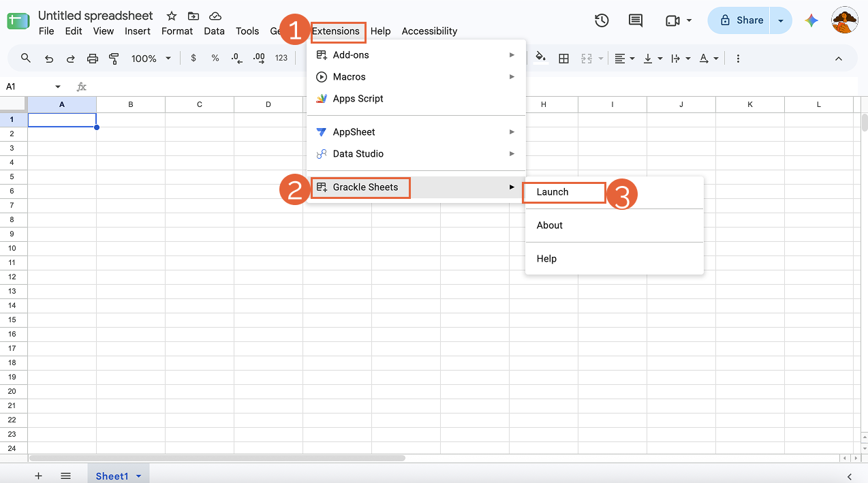Open the File menu

click(x=46, y=31)
